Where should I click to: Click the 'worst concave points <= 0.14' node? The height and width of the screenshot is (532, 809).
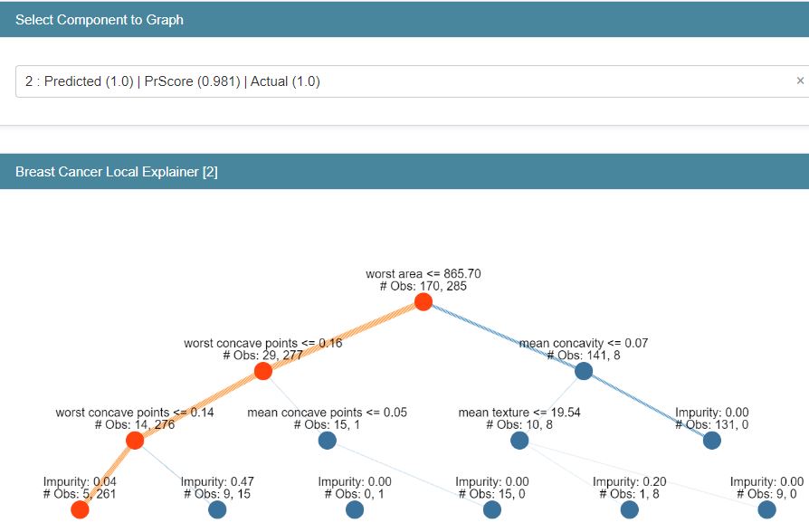(134, 440)
